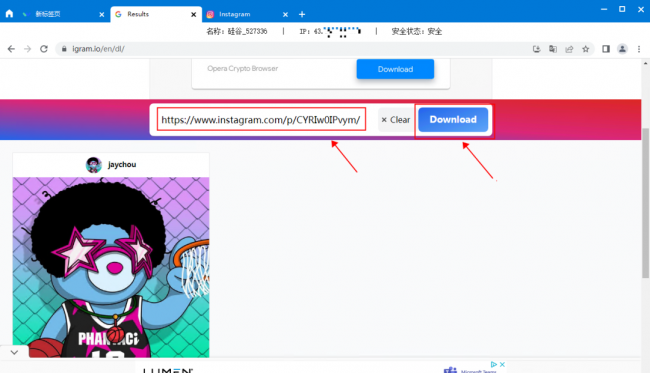The width and height of the screenshot is (650, 373).
Task: Open jaychou profile avatar
Action: click(94, 165)
